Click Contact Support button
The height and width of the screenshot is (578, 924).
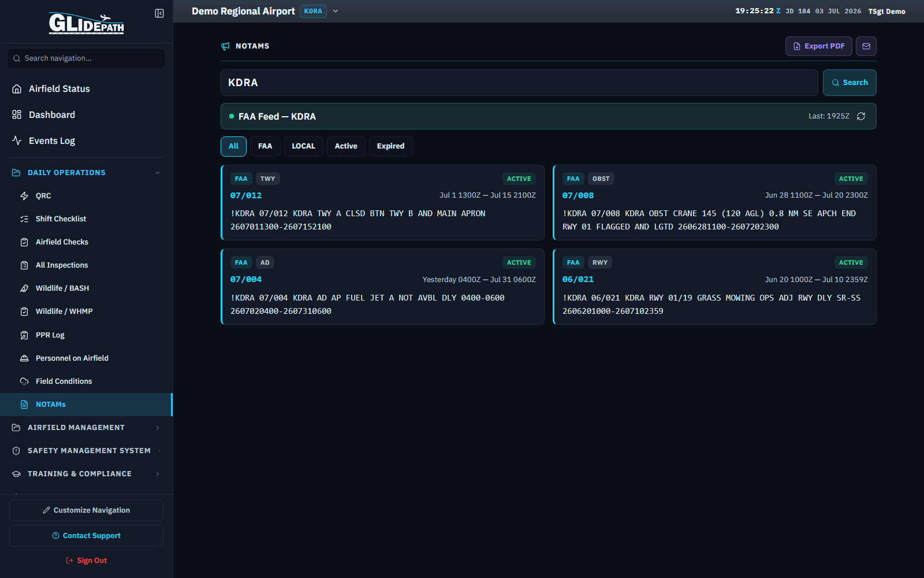click(x=86, y=536)
